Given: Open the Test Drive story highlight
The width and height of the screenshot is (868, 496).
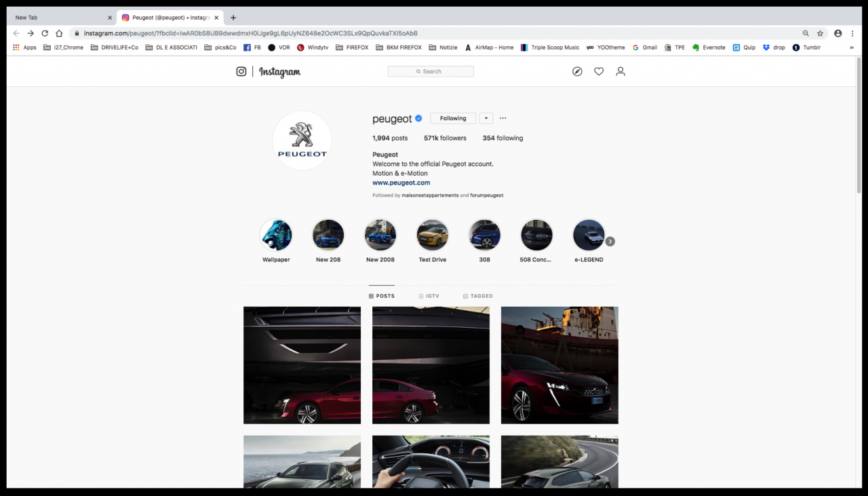Looking at the screenshot, I should (x=433, y=235).
